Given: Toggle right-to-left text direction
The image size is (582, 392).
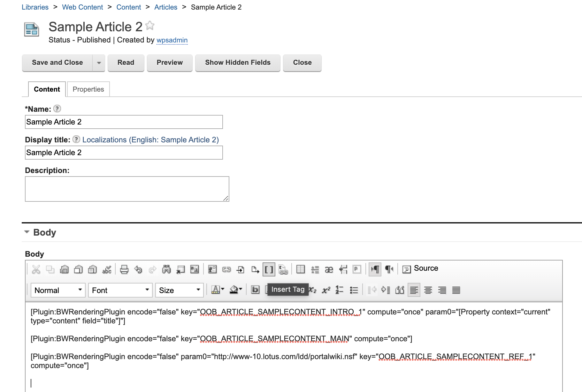Looking at the screenshot, I should [x=389, y=269].
